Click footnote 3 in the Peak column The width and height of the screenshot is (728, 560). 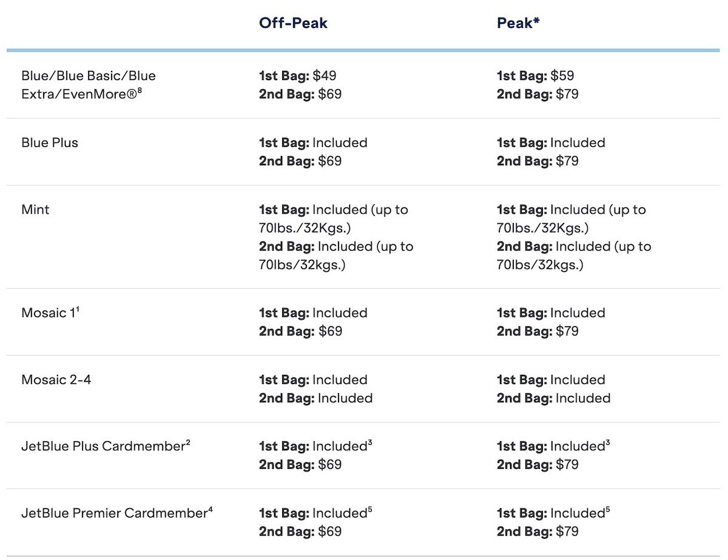(607, 442)
